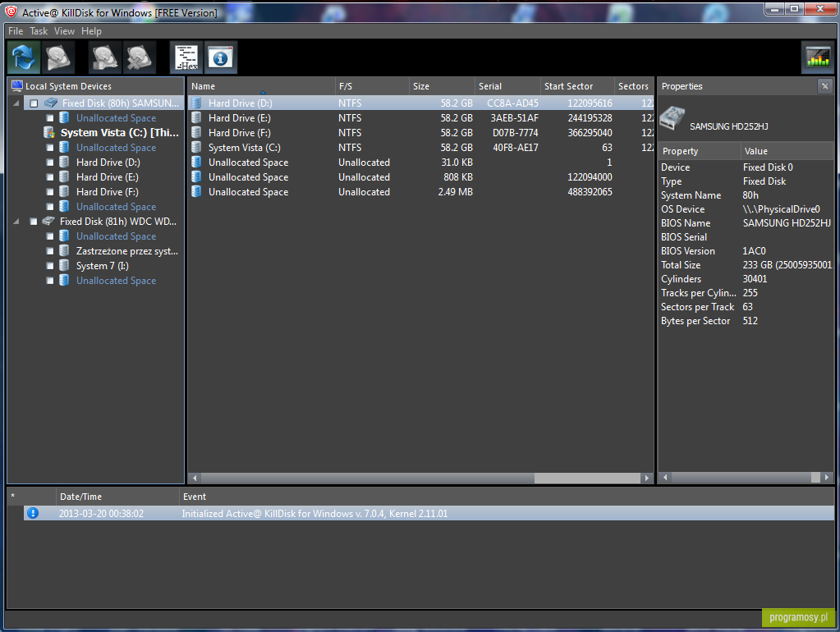The width and height of the screenshot is (840, 632).
Task: Sort list by Size column header
Action: 442,86
